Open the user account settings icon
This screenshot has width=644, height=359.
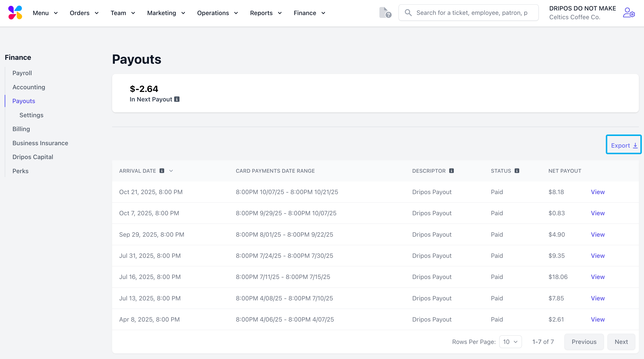[x=628, y=12]
